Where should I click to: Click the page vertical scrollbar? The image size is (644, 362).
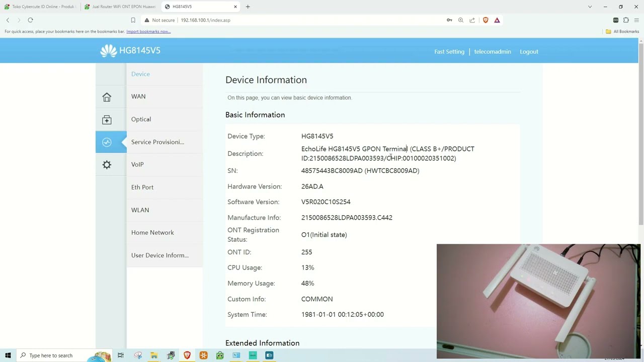pyautogui.click(x=641, y=134)
